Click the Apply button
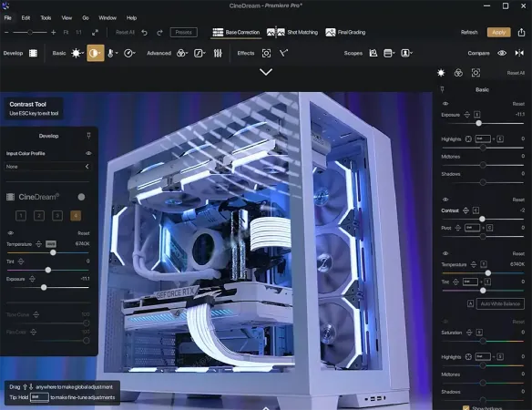This screenshot has width=532, height=410. point(499,32)
